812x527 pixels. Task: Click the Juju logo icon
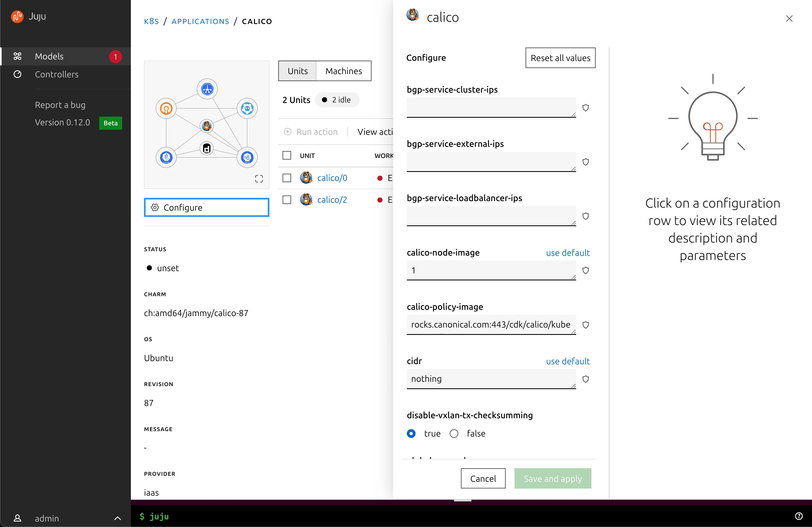click(x=17, y=16)
